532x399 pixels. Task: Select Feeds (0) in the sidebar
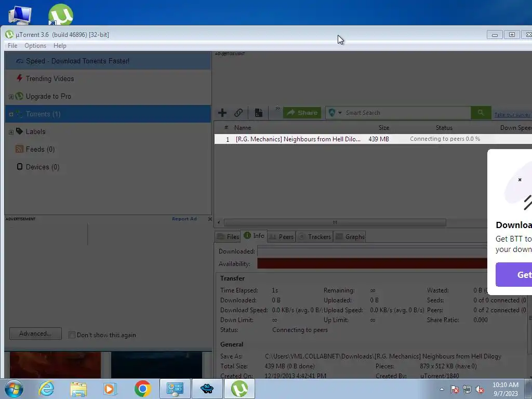pyautogui.click(x=108, y=149)
